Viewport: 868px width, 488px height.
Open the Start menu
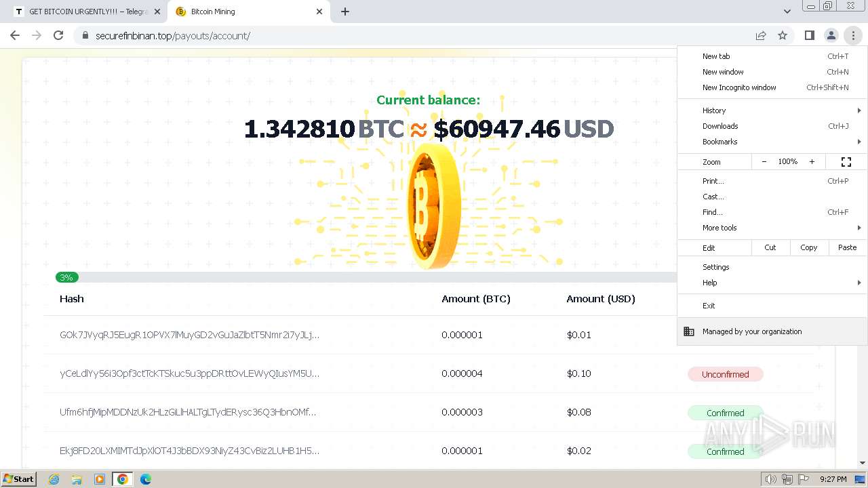click(19, 479)
